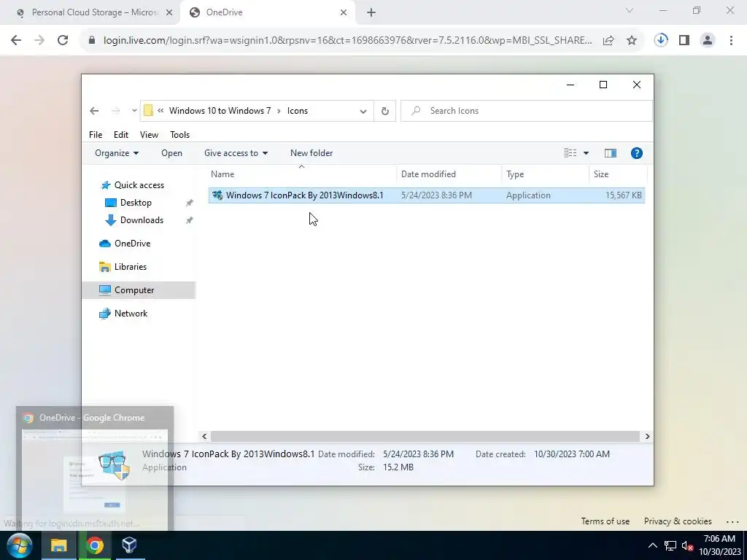Image resolution: width=747 pixels, height=560 pixels.
Task: Open the File menu
Action: tap(96, 135)
